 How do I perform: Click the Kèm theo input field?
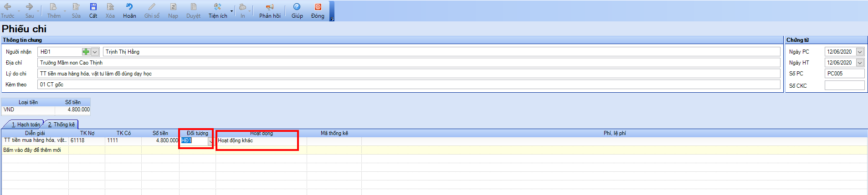click(x=408, y=85)
